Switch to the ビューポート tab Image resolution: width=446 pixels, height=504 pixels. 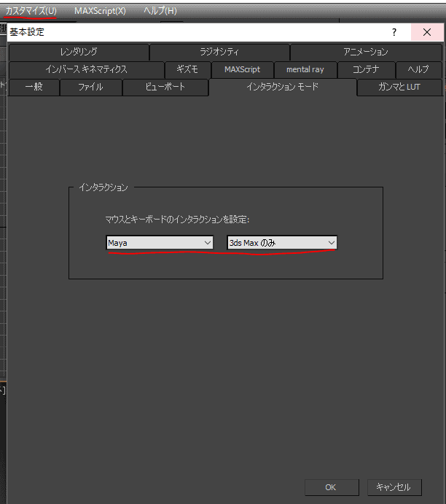[165, 87]
